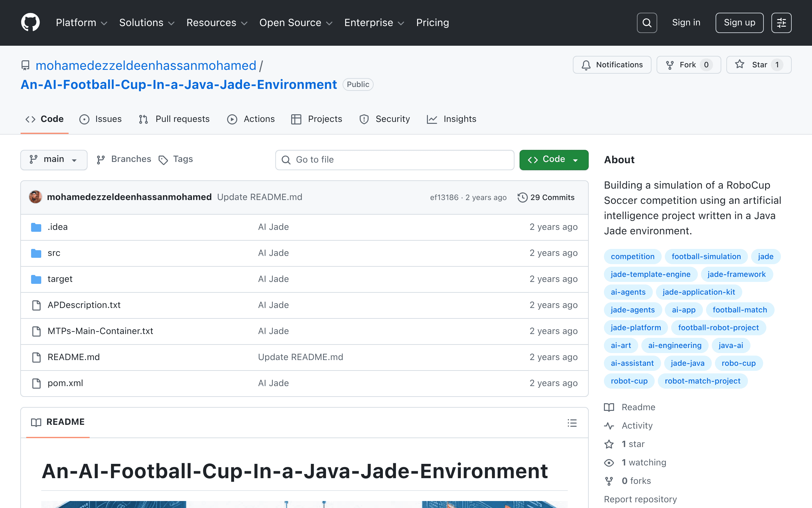Switch to the Actions tab

click(x=251, y=119)
